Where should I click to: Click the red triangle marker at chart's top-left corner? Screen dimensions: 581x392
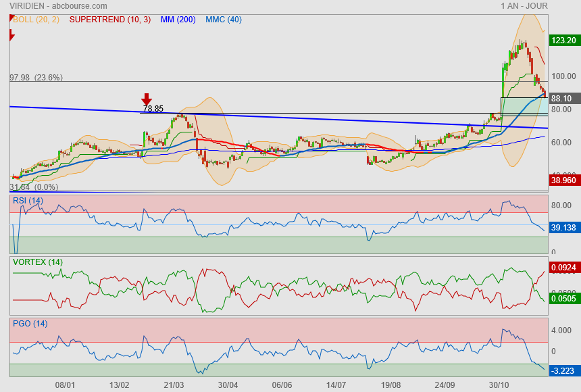(x=11, y=18)
